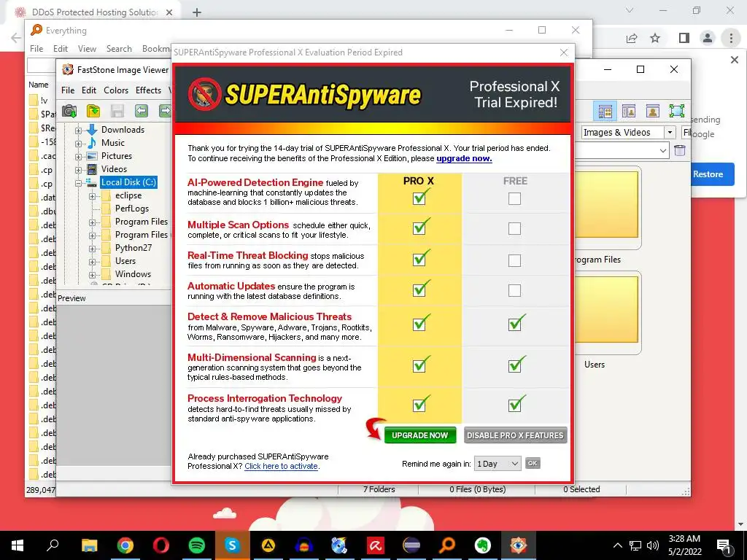Open FastStone's Edit menu
This screenshot has width=747, height=560.
click(88, 90)
